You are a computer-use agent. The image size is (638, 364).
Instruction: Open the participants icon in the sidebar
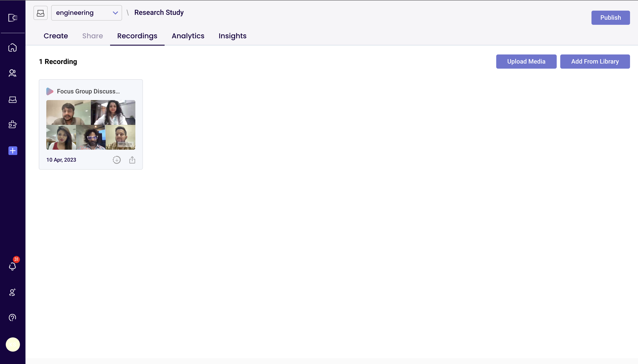click(x=12, y=73)
